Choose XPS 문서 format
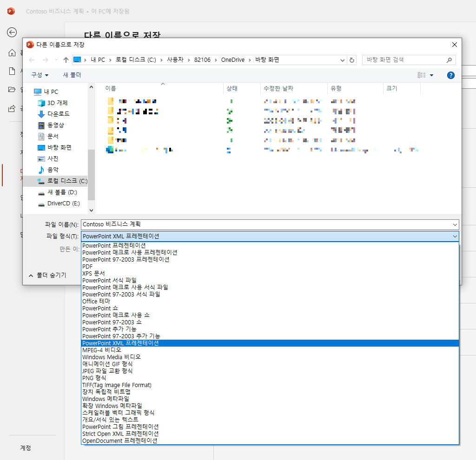This screenshot has height=460, width=476. (x=270, y=273)
